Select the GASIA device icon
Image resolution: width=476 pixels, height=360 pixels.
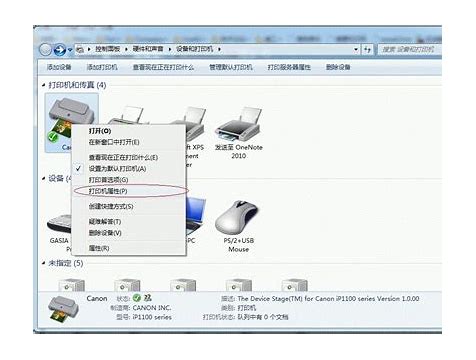click(x=59, y=223)
